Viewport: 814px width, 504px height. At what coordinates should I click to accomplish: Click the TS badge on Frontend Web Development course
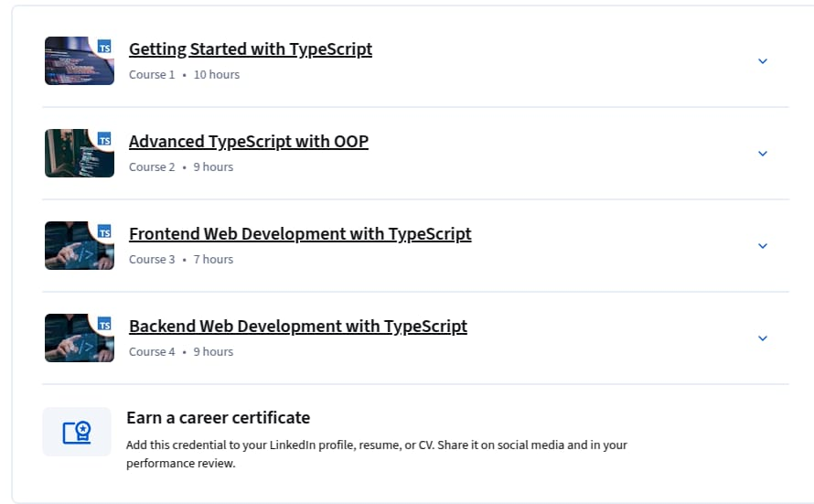pyautogui.click(x=104, y=231)
